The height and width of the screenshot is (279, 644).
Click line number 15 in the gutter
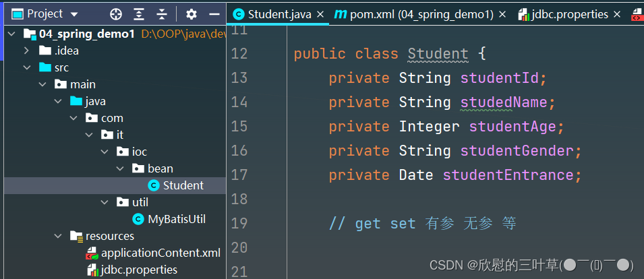pyautogui.click(x=239, y=126)
